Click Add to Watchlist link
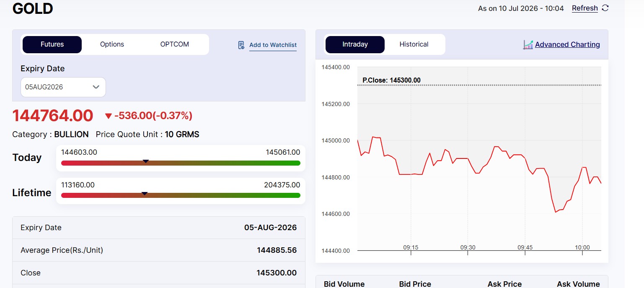Screen dimensions: 644x288 coord(273,45)
